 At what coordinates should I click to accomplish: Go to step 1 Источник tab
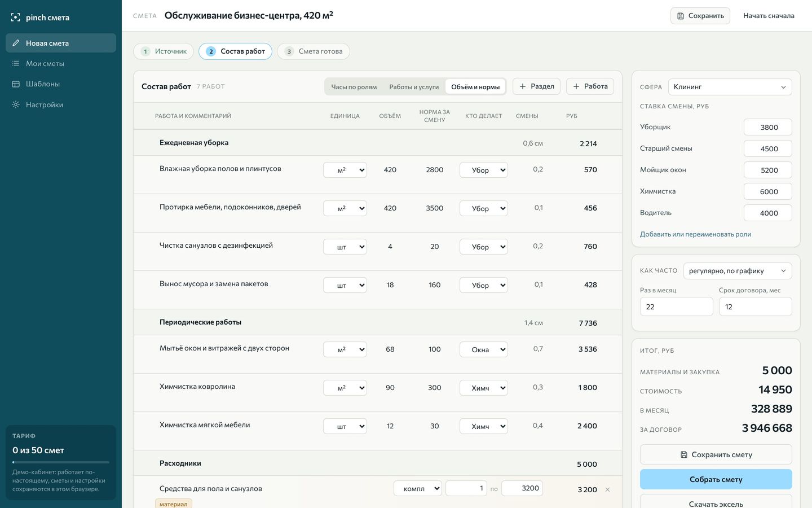164,51
